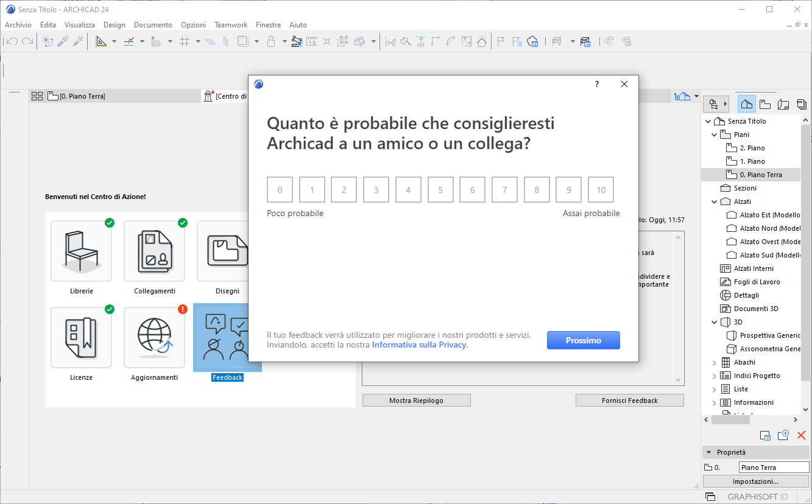This screenshot has height=504, width=812.
Task: Select 2. Piano in the Navigator tree
Action: pyautogui.click(x=752, y=148)
